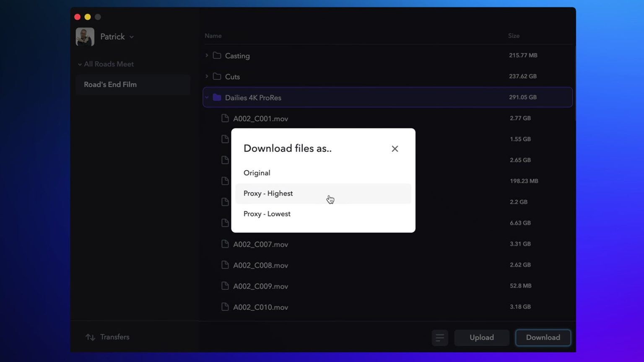Open the Patrick account dropdown
Viewport: 644px width, 362px height.
tap(132, 37)
